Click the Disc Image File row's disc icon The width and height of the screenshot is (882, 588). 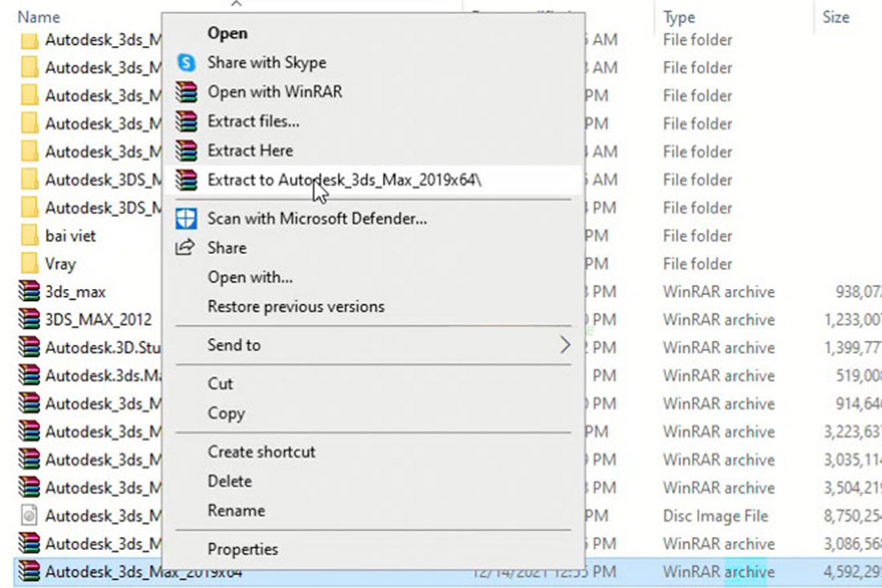(28, 515)
